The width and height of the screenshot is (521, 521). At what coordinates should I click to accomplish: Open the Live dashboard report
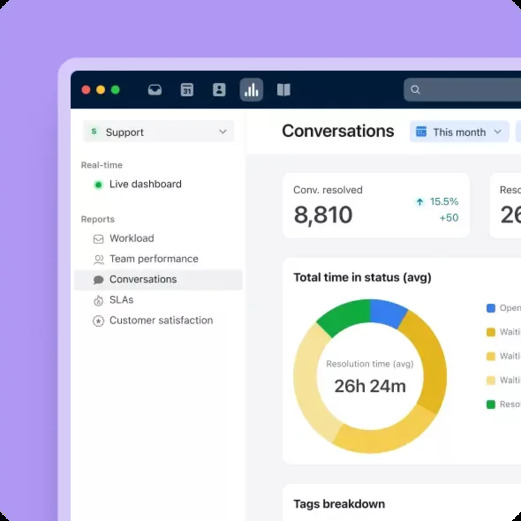coord(145,184)
